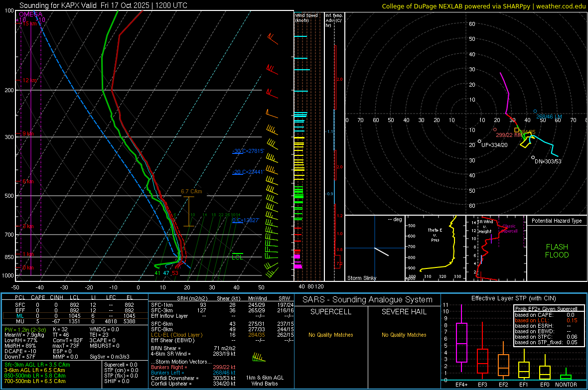Click the OMEGA label on the skew-T
The height and width of the screenshot is (390, 588).
coord(31,14)
